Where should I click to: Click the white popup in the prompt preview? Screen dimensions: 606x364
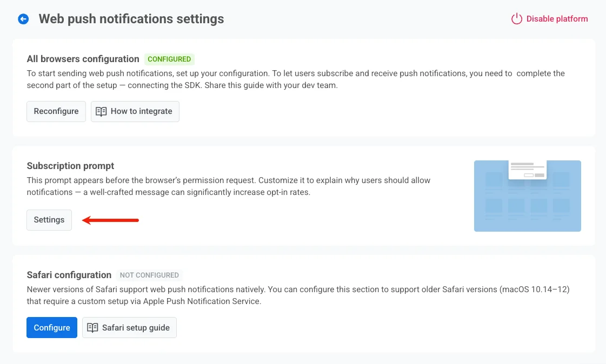(x=528, y=170)
